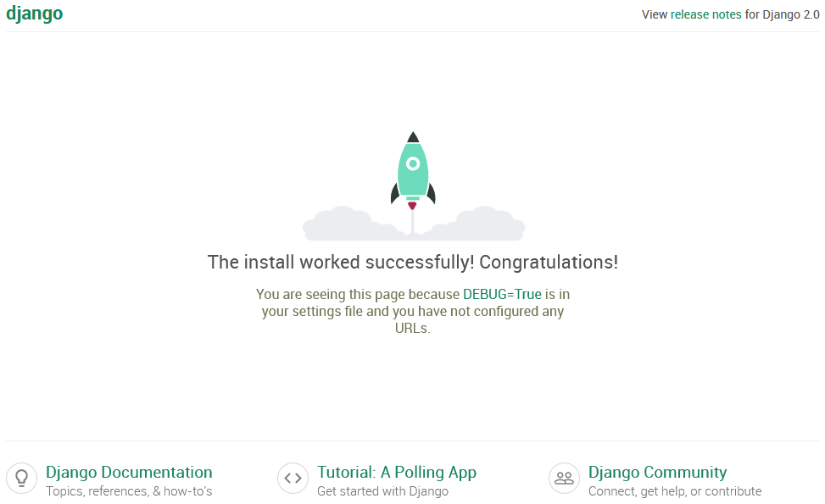Open the Django Community link

pos(658,473)
